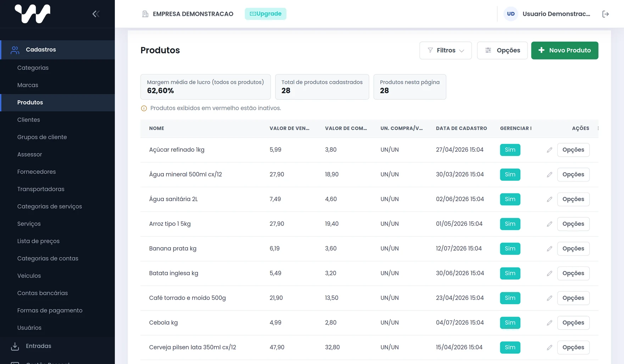
Task: Click the Entradas download icon in sidebar
Action: click(x=15, y=346)
